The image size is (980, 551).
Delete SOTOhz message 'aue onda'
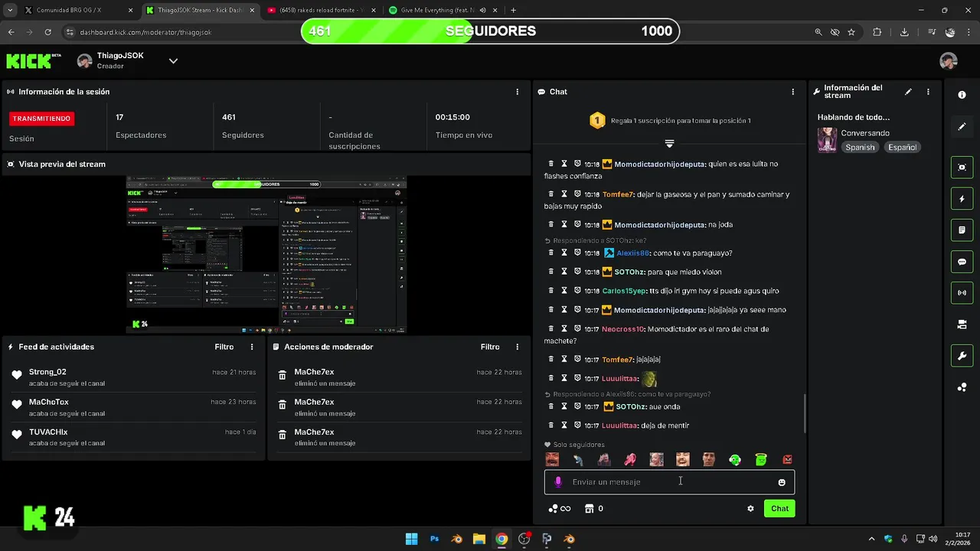coord(550,406)
